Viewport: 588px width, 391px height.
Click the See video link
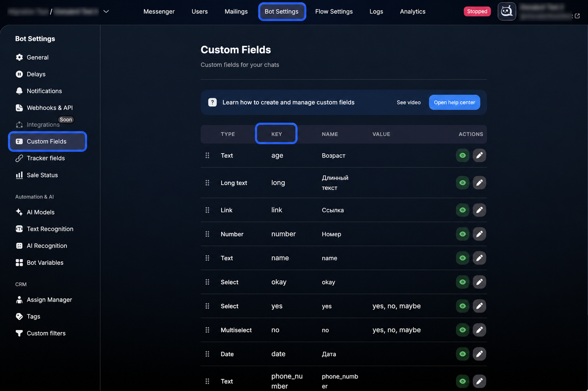pyautogui.click(x=409, y=102)
